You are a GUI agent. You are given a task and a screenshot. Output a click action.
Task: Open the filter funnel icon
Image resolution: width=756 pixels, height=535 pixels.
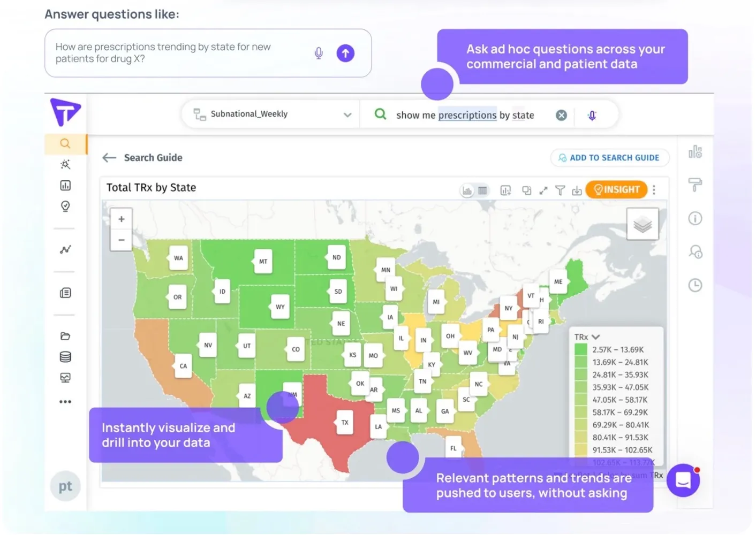click(560, 190)
